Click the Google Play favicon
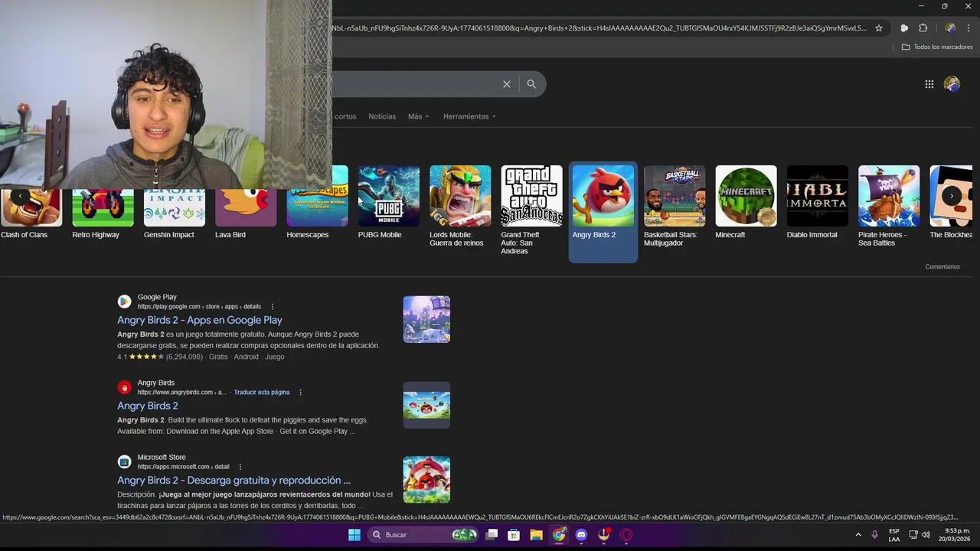This screenshot has height=551, width=980. (124, 302)
